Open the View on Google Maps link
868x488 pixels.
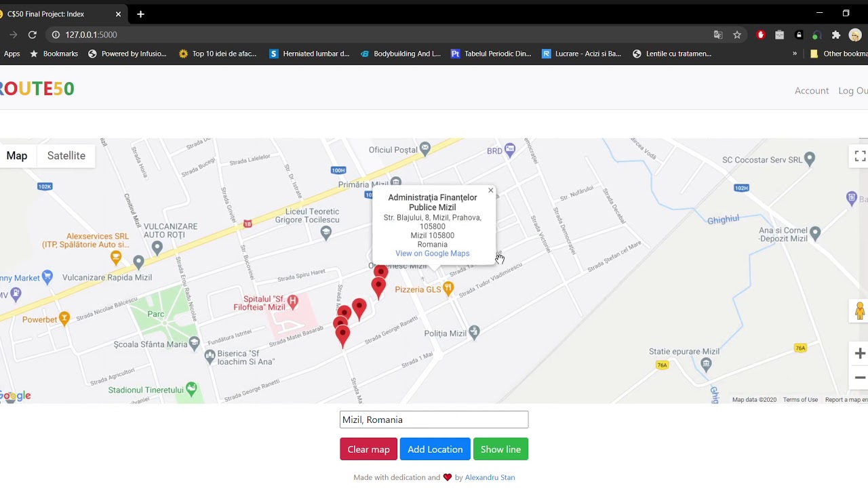point(432,253)
